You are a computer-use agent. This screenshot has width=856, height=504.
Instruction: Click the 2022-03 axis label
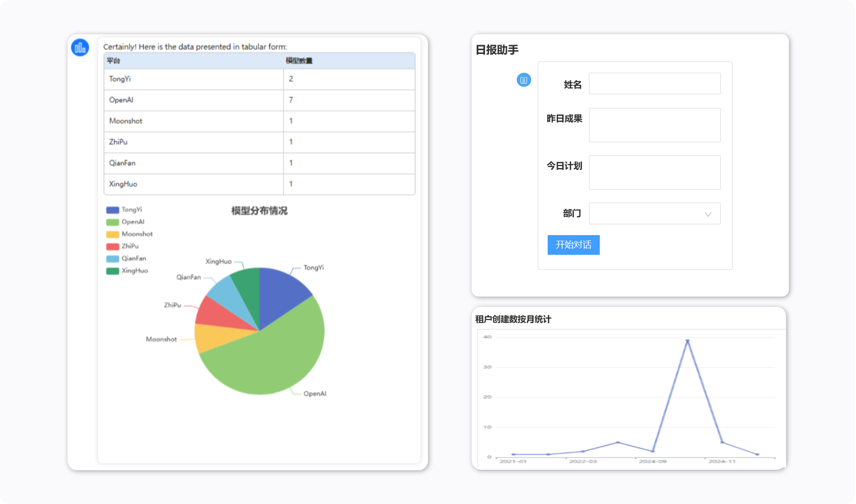583,462
